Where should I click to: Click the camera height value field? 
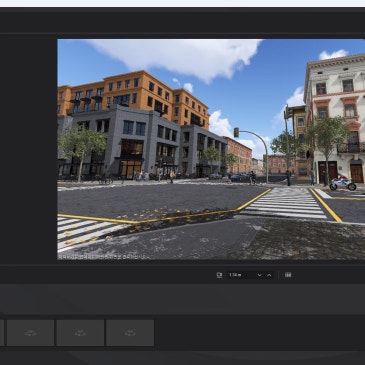(241, 275)
